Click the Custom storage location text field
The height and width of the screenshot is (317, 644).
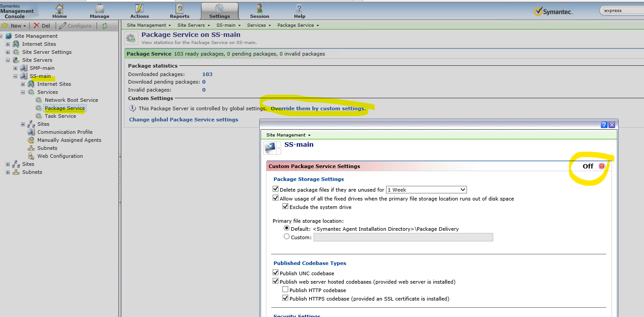click(403, 237)
